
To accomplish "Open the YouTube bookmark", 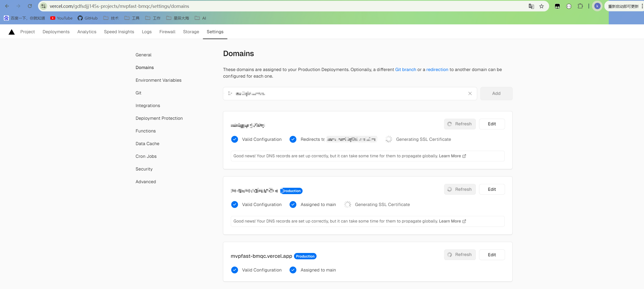I will pyautogui.click(x=61, y=18).
